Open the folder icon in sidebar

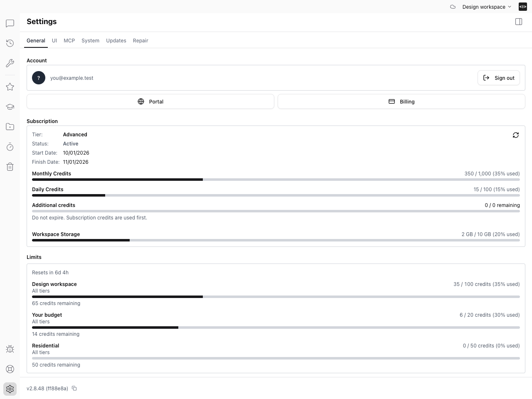(10, 127)
